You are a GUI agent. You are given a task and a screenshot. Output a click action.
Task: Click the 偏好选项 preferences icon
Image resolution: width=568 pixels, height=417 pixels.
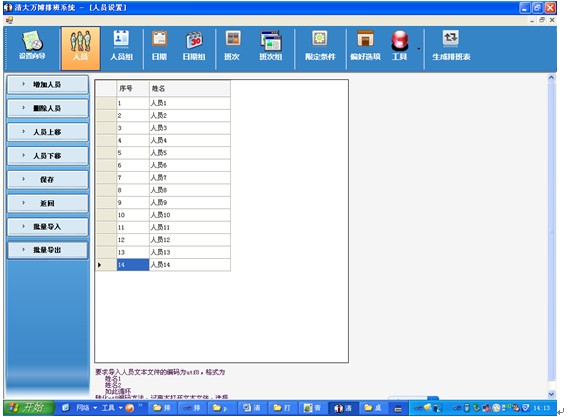click(x=365, y=46)
